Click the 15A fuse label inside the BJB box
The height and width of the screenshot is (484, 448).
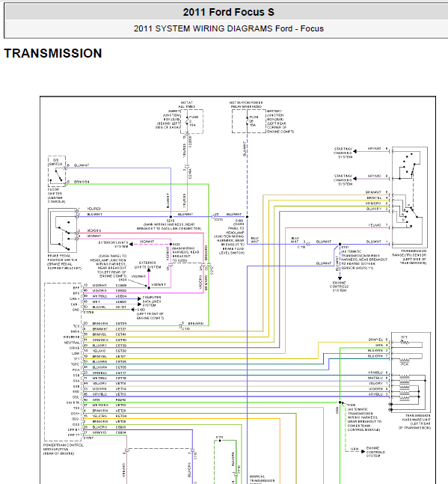[x=252, y=125]
